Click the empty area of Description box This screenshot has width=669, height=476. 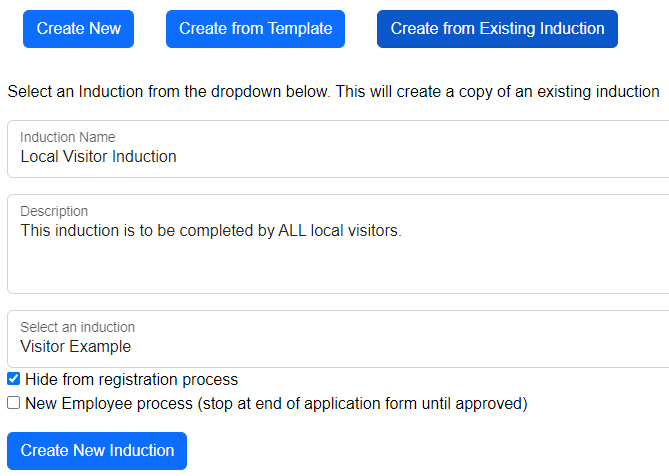[338, 267]
